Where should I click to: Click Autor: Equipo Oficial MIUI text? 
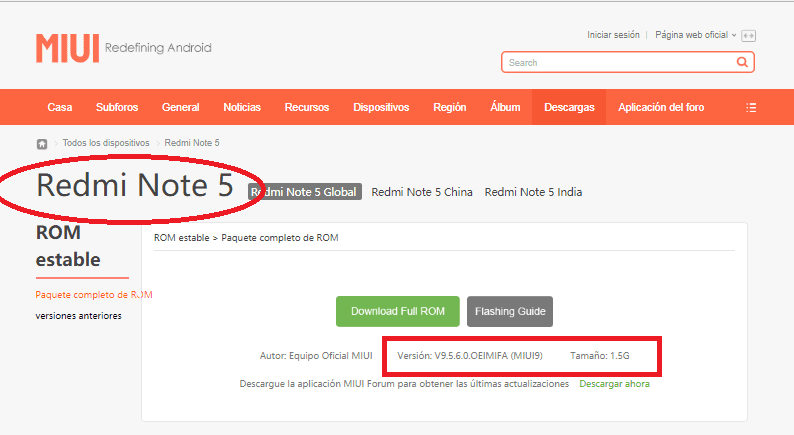[x=316, y=355]
